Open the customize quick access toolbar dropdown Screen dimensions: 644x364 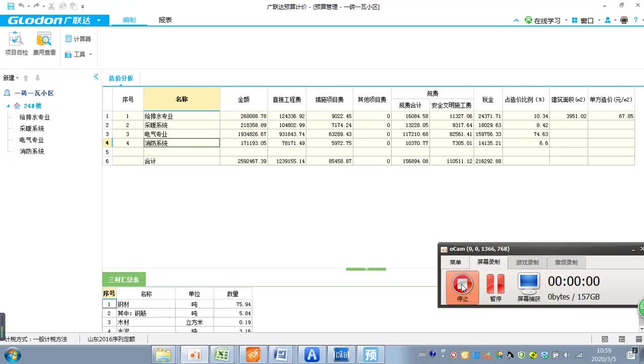[x=83, y=7]
